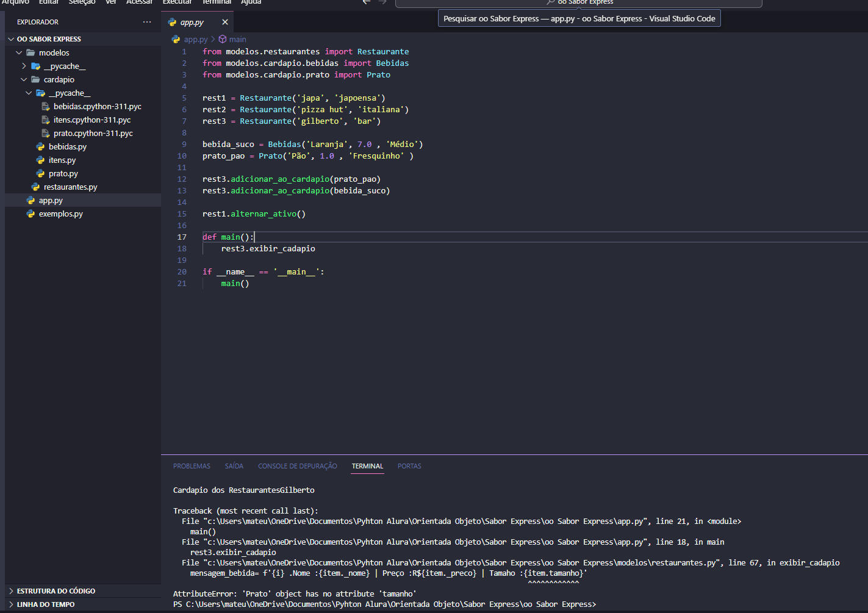Click the file icon beside prato.cpython-311.pyc

[x=45, y=133]
